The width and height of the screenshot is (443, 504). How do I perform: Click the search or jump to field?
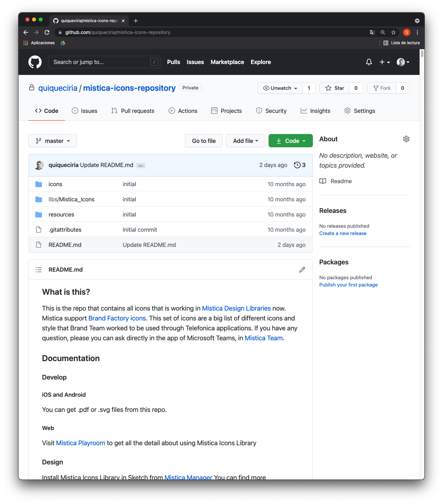tap(104, 62)
